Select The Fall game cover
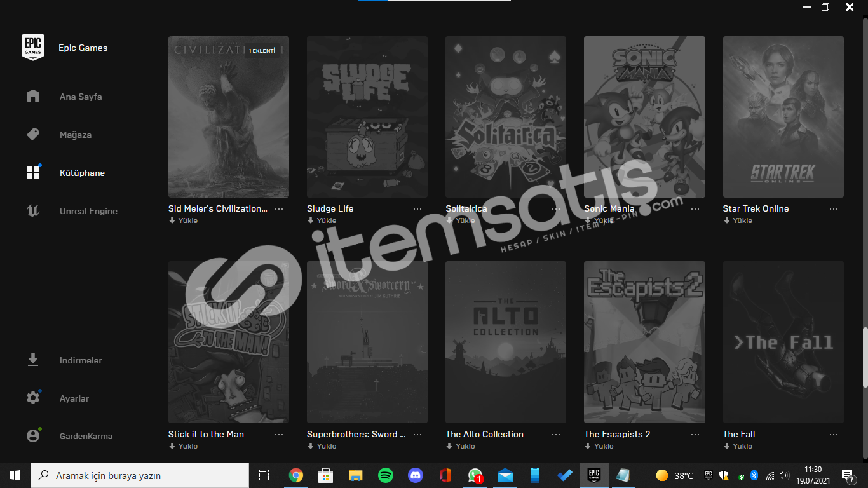 click(783, 342)
